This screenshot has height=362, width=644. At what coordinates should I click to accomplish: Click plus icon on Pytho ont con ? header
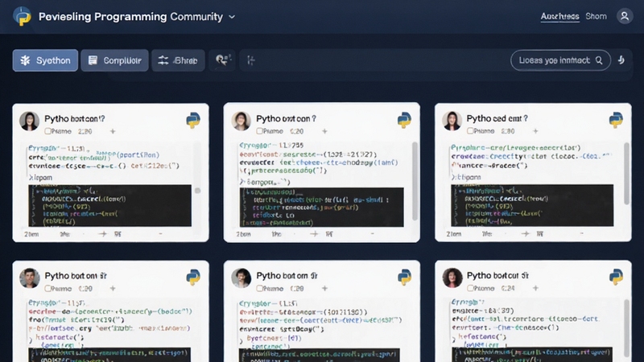point(324,131)
